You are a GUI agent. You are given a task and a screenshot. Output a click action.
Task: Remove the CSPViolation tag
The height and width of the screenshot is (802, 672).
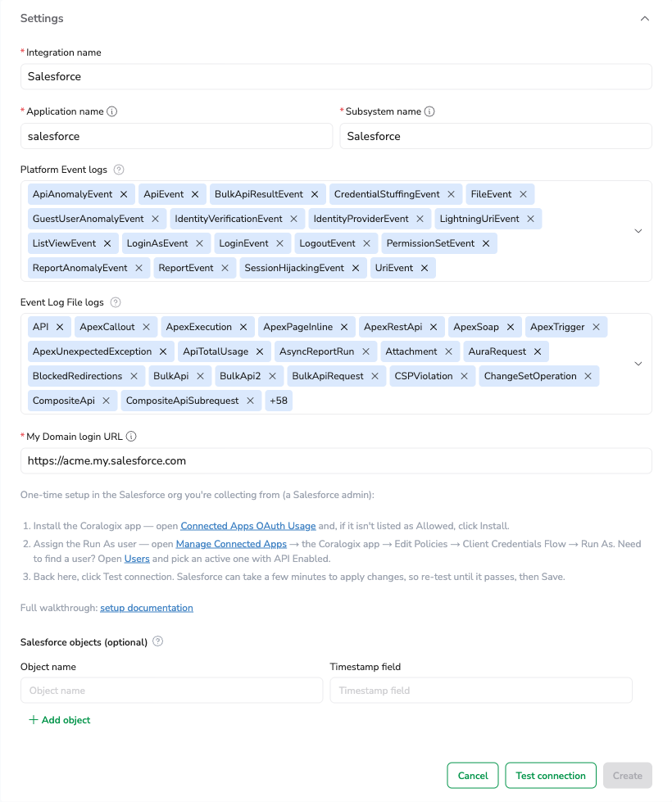[x=464, y=376]
